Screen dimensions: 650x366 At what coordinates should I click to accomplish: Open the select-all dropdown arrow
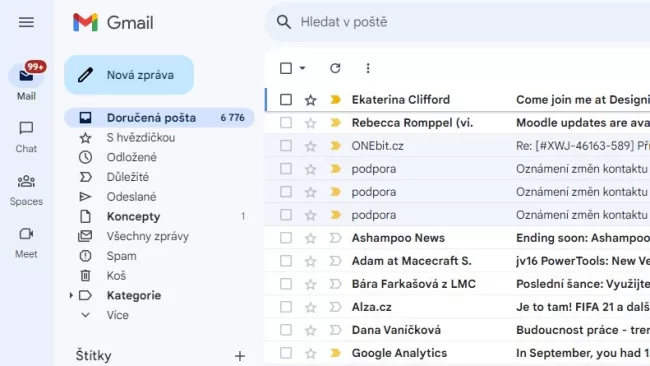click(x=302, y=68)
